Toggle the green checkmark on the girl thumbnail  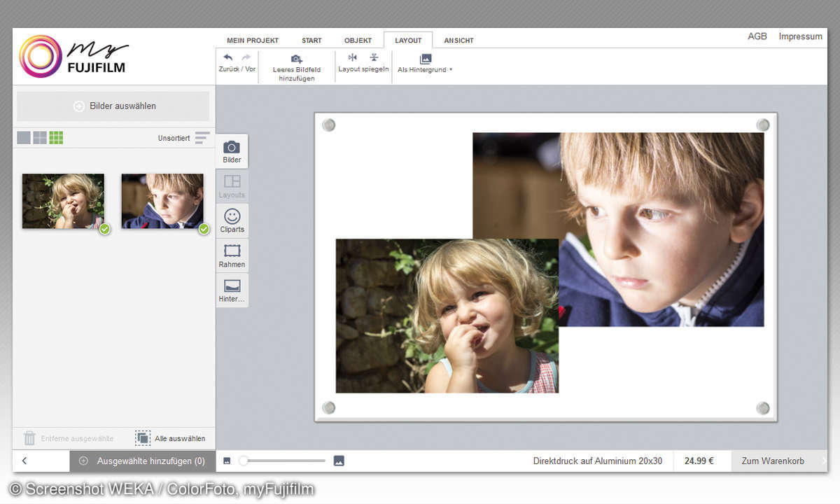[104, 229]
